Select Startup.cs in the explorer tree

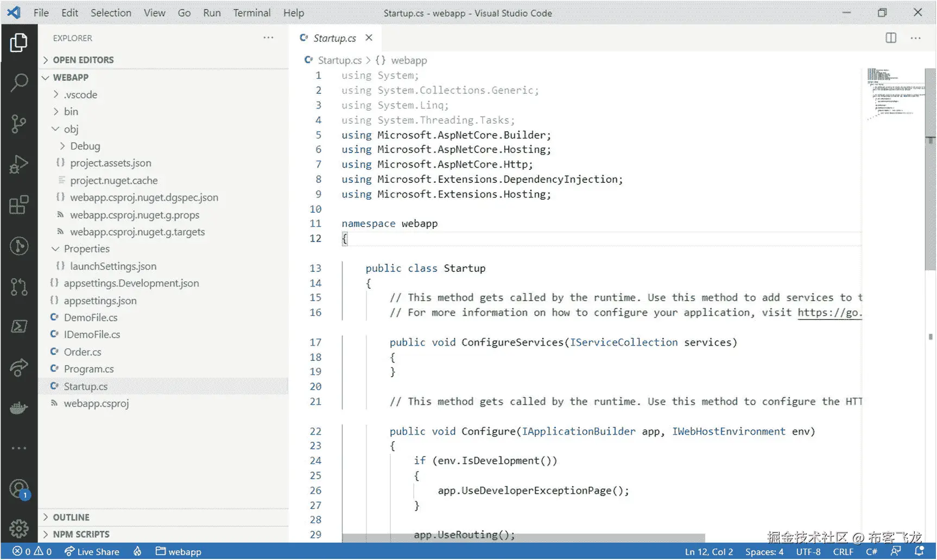click(x=163, y=386)
